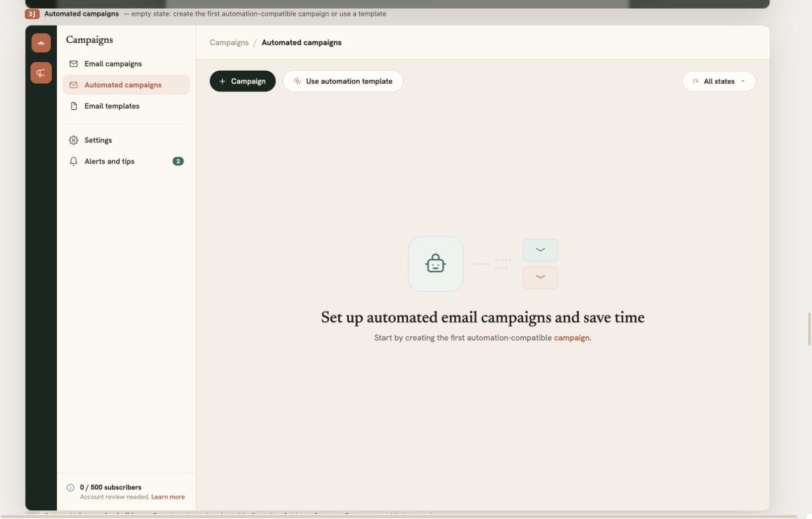812x519 pixels.
Task: Click the bell icon beside Alerts and tips
Action: [73, 161]
